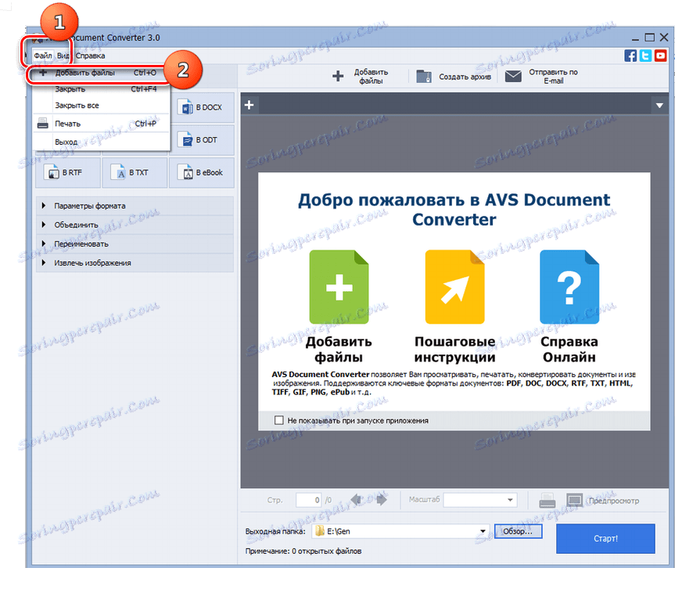
Task: Click the printer icon beside Печать
Action: coord(42,124)
